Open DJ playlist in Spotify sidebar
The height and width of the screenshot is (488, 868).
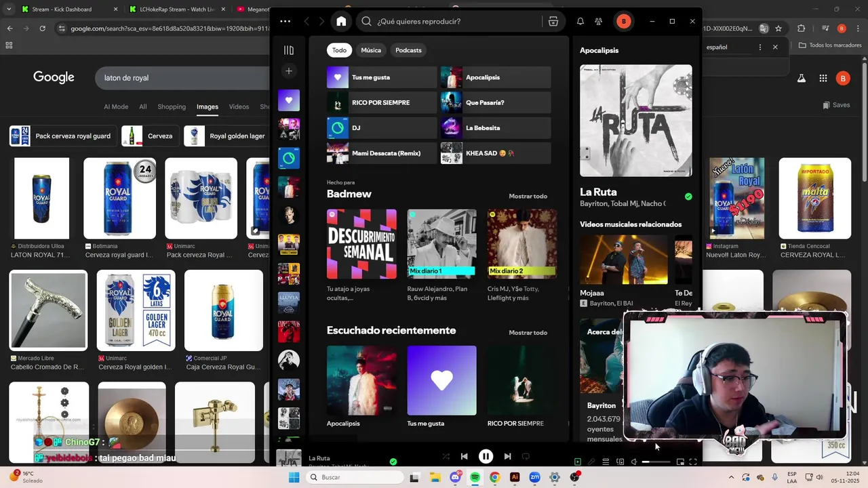point(289,158)
